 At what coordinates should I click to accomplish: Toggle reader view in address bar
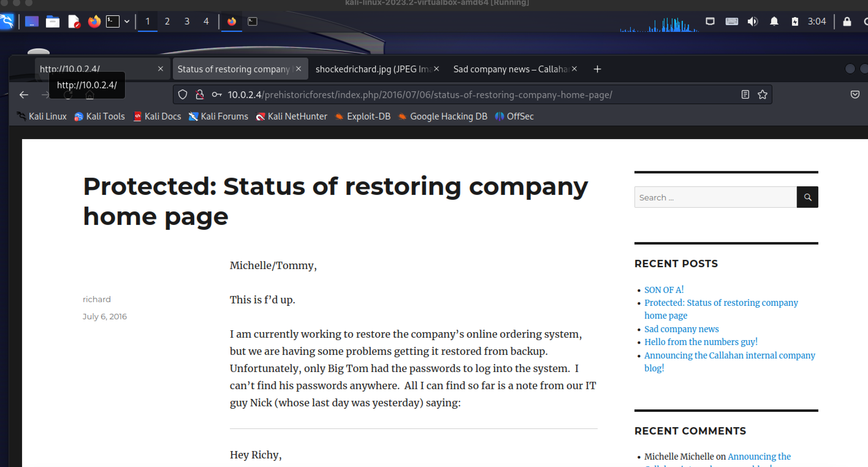coord(745,95)
